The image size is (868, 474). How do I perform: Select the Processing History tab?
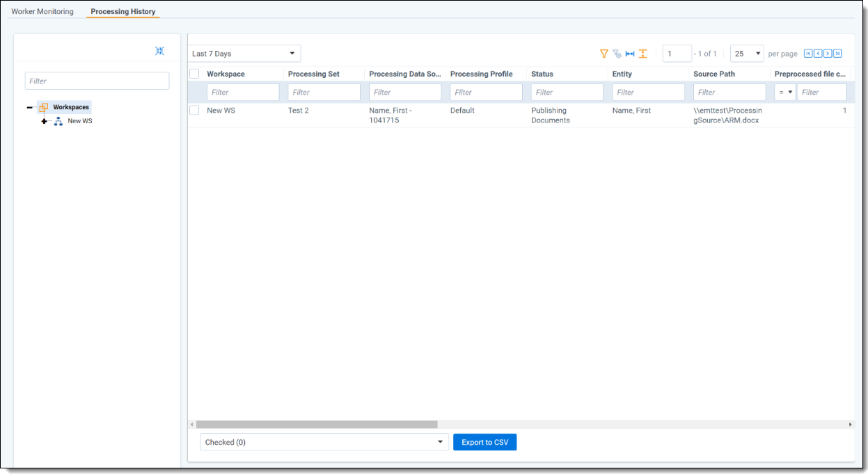tap(123, 12)
